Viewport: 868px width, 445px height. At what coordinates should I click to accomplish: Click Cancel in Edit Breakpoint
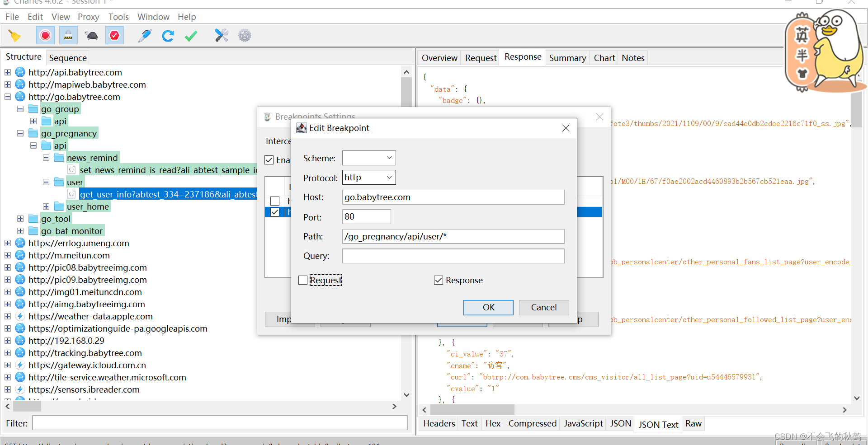click(543, 307)
